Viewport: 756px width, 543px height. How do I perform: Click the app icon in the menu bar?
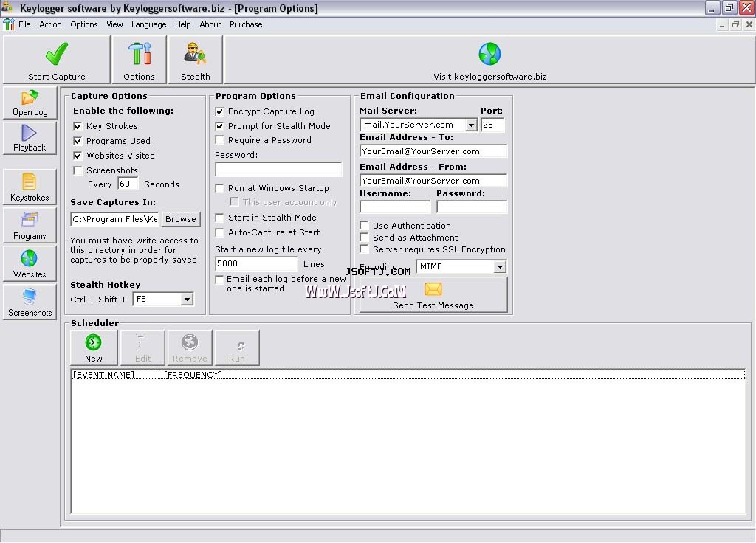9,24
